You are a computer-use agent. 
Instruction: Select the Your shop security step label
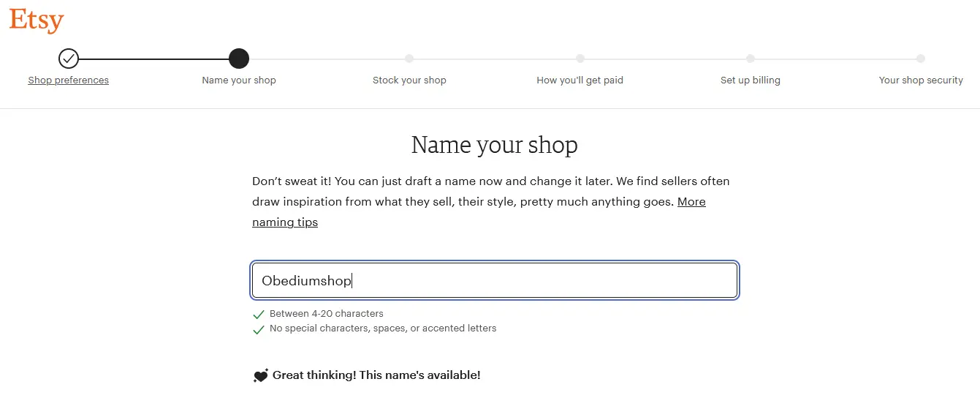pos(921,80)
